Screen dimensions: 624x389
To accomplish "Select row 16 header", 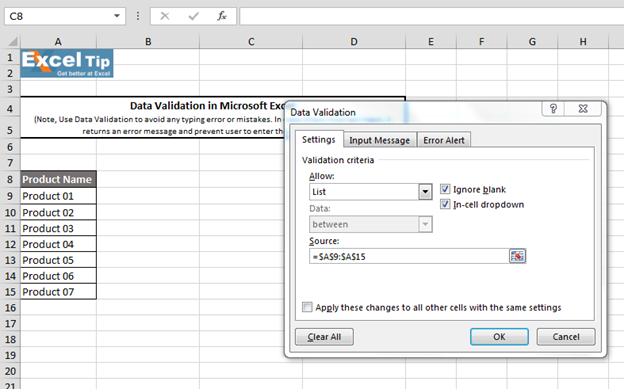I will click(x=10, y=307).
